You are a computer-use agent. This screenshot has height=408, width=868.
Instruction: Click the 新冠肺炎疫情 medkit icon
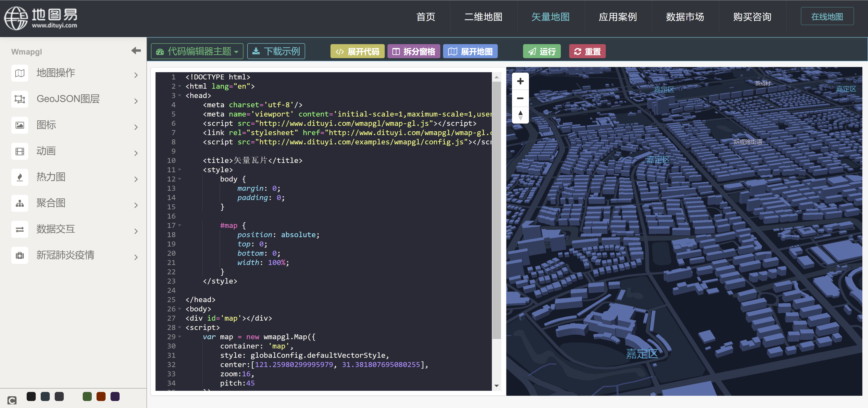click(x=20, y=255)
